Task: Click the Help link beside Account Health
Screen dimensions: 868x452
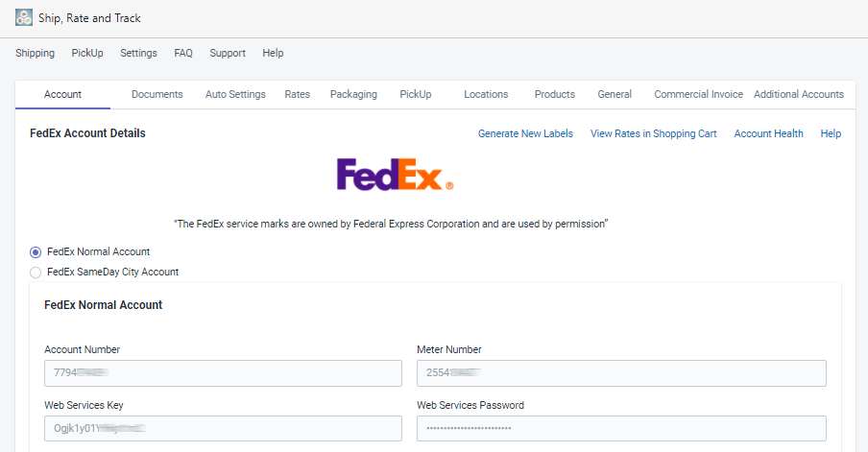Action: coord(831,134)
